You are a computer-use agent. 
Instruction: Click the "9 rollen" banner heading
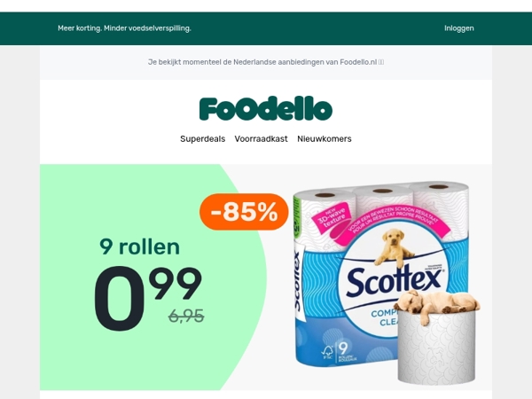139,246
